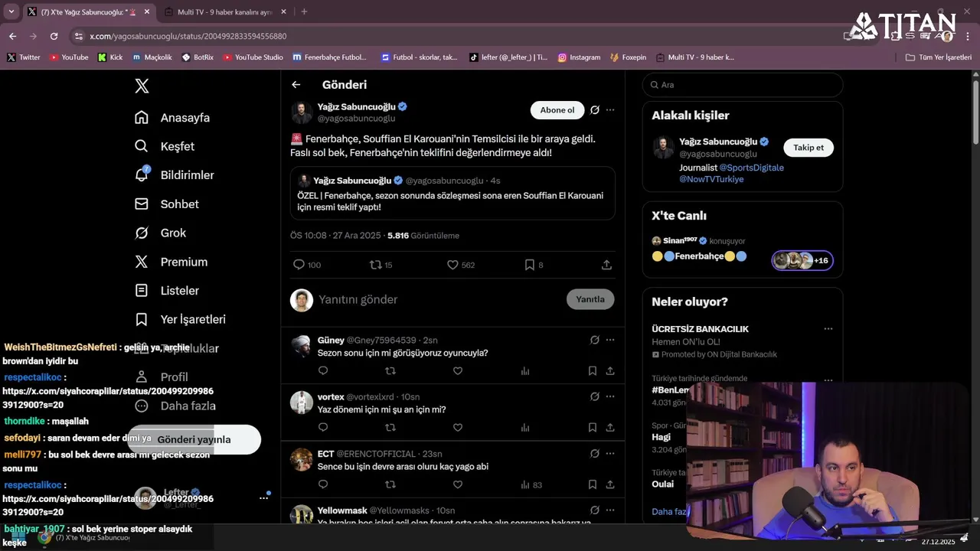Open YouTube Studio bookmark

pyautogui.click(x=252, y=57)
